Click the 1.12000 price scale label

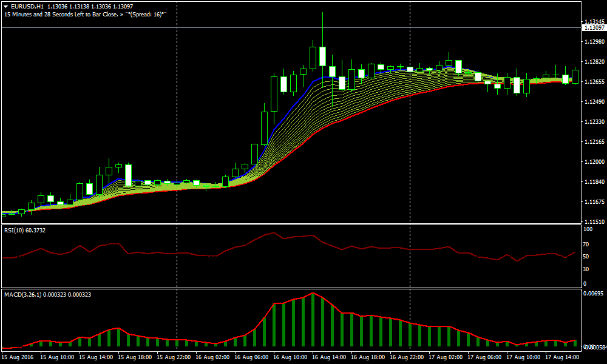[593, 162]
